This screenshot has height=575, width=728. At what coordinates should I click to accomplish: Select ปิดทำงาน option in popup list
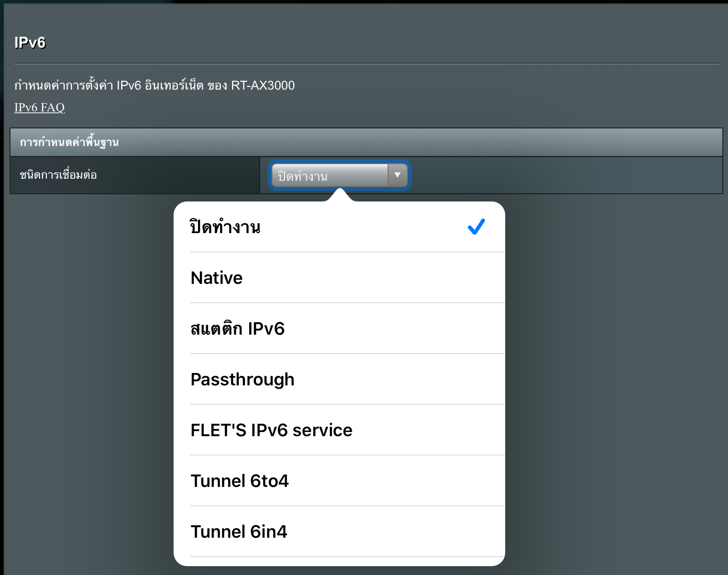[x=339, y=227]
